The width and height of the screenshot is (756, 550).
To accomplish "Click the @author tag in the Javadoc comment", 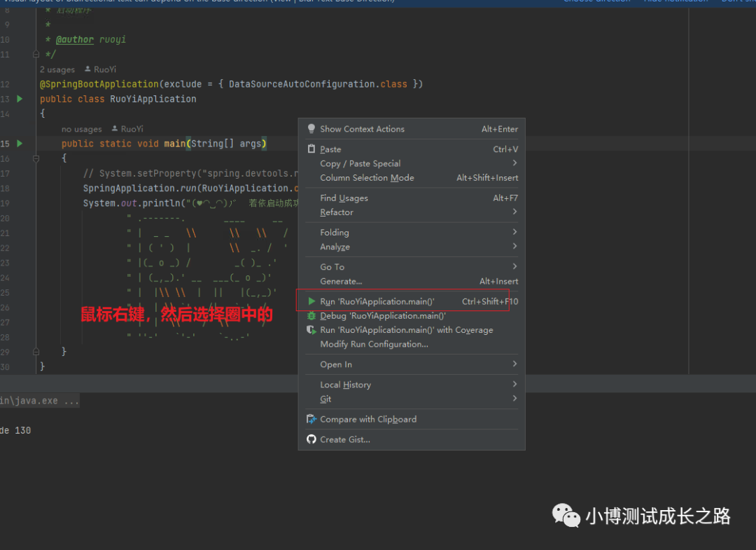I will (75, 39).
